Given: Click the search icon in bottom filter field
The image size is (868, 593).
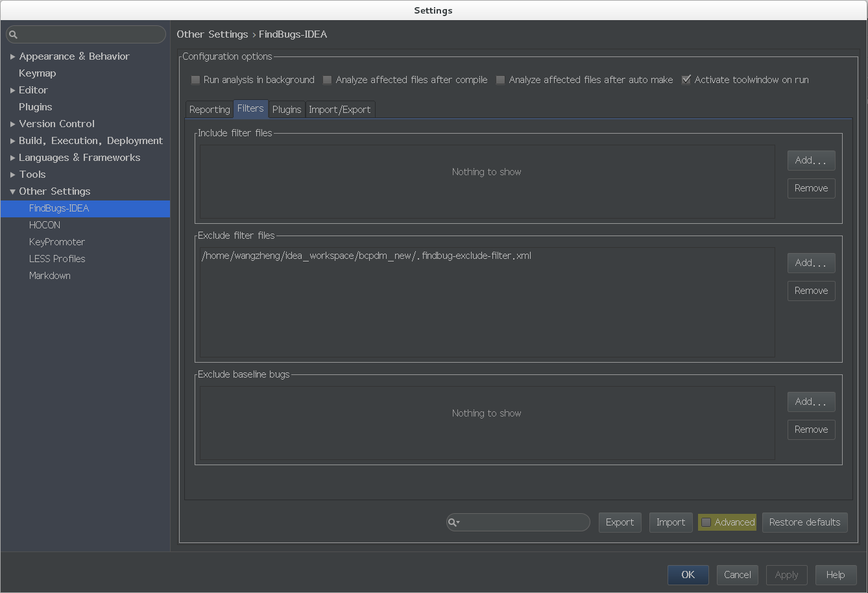Looking at the screenshot, I should point(453,522).
